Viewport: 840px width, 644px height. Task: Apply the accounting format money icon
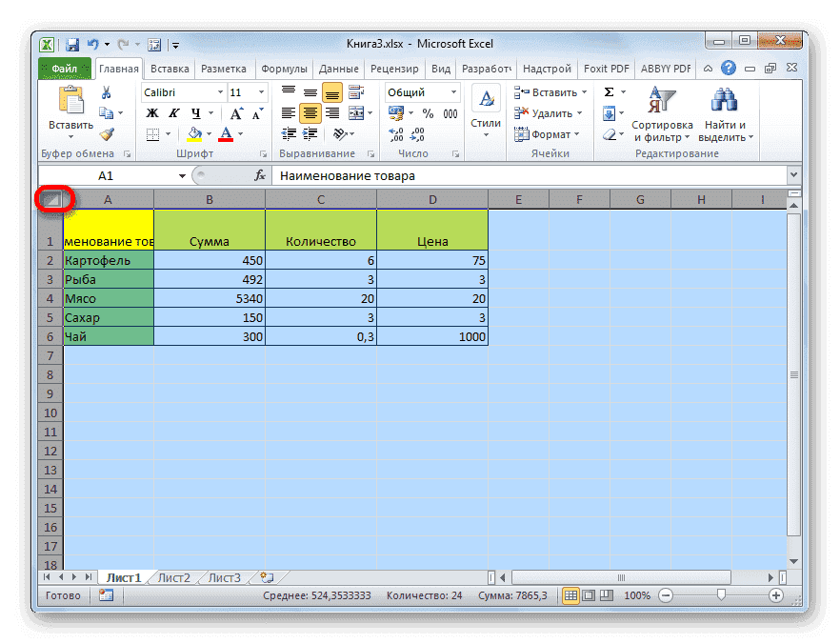point(396,112)
